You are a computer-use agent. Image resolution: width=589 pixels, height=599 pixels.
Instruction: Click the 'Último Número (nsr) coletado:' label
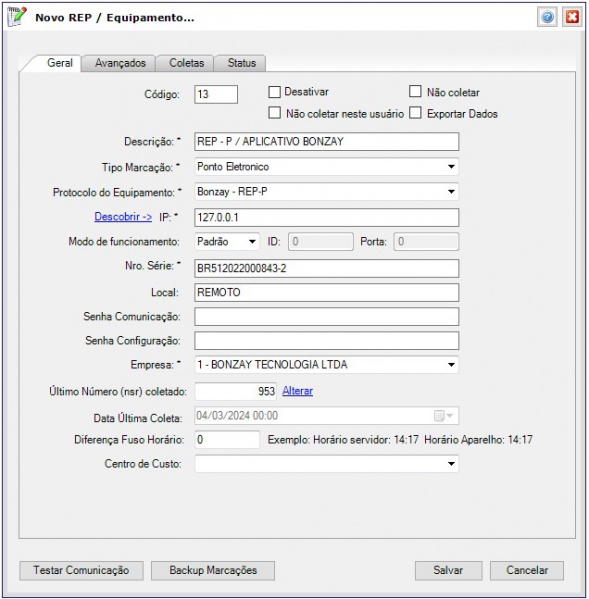tap(118, 392)
